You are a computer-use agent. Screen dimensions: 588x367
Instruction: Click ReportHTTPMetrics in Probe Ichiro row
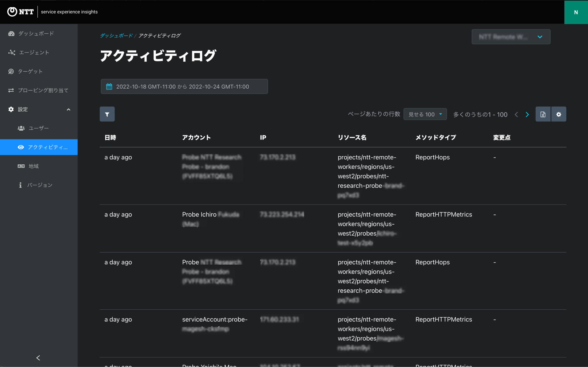pyautogui.click(x=444, y=215)
